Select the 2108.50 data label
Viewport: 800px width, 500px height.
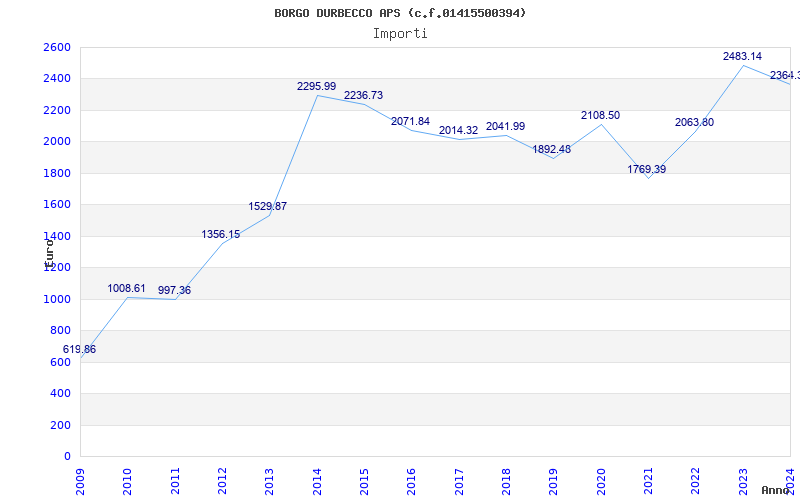(600, 115)
